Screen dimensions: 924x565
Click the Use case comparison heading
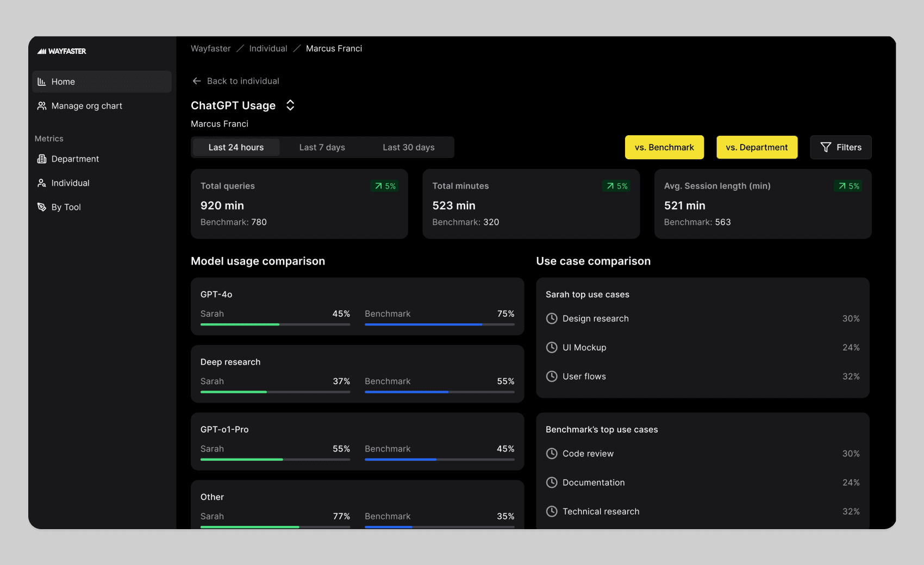tap(594, 261)
